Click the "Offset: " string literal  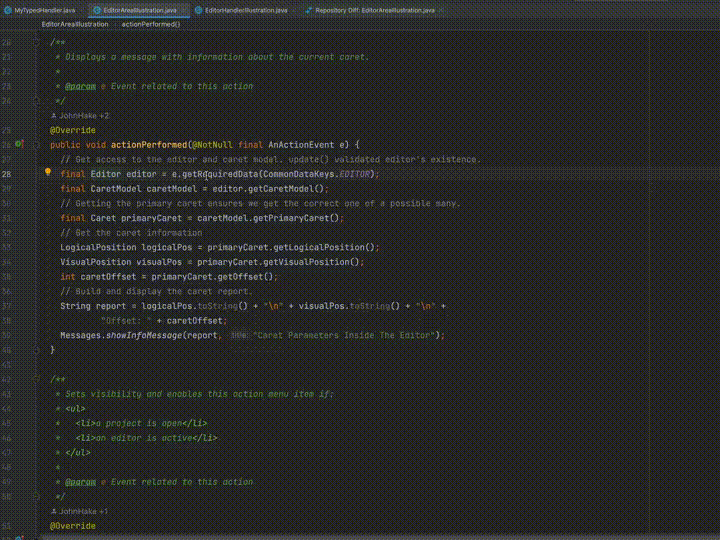tap(126, 321)
